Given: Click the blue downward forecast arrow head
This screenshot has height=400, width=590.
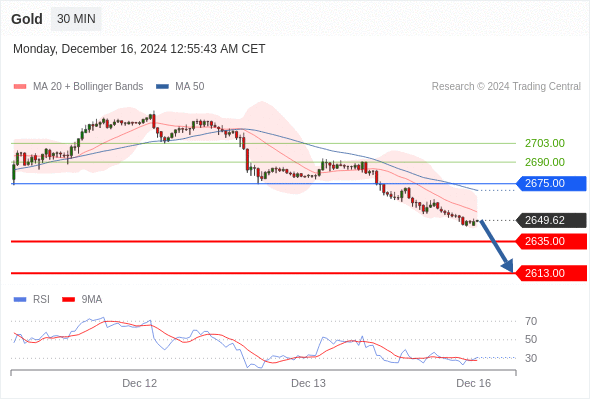Looking at the screenshot, I should [508, 266].
